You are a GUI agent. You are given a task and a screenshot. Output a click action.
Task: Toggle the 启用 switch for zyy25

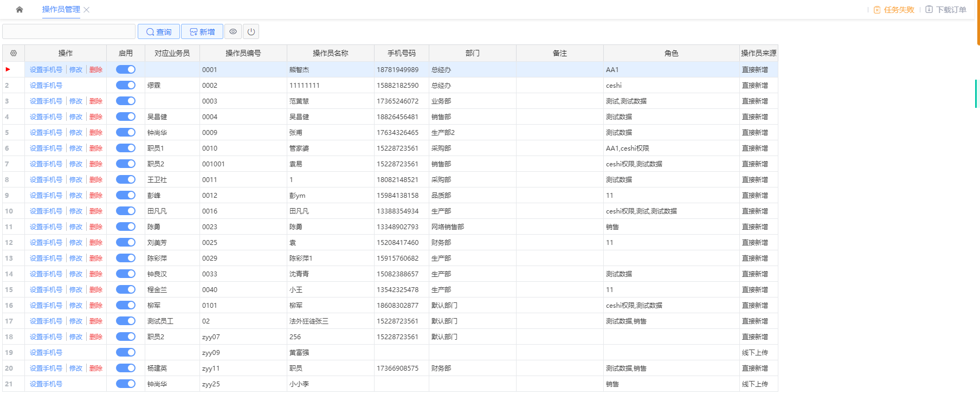(126, 384)
